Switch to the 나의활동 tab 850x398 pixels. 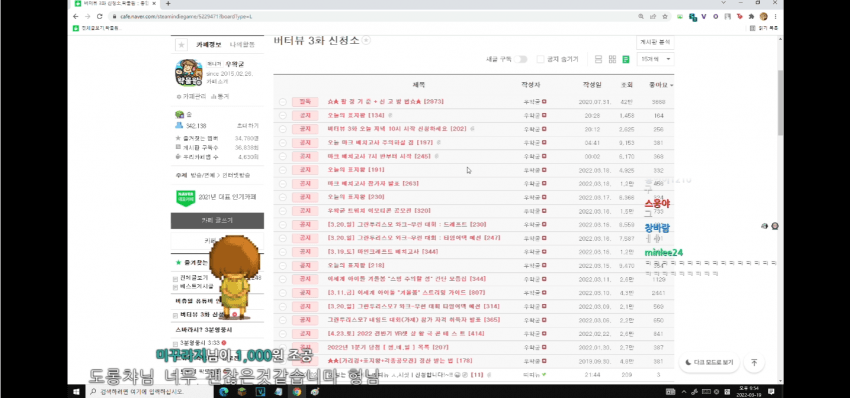(241, 44)
